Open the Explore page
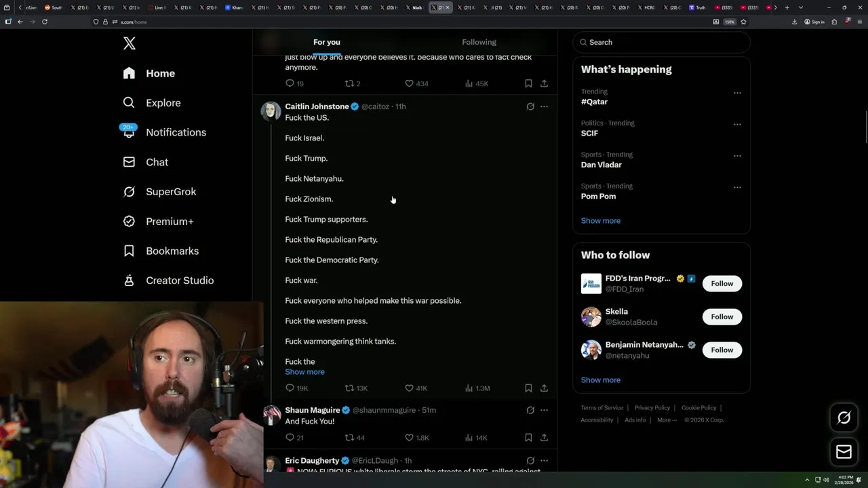868x488 pixels. [x=152, y=103]
